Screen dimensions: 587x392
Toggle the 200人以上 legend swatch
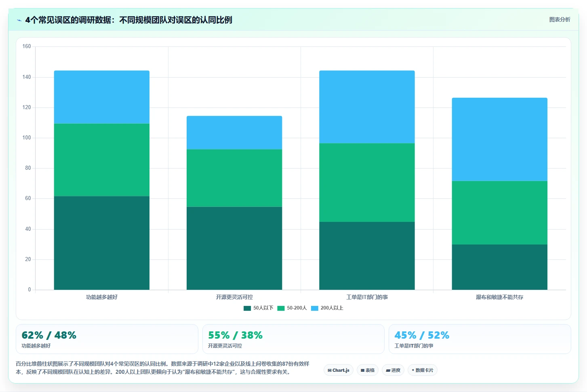315,308
